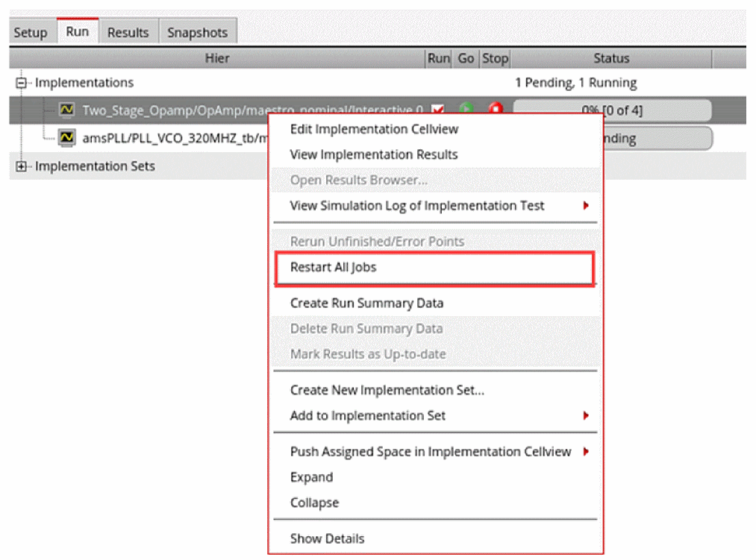Click the 0% [0 of 4] progress bar

click(x=612, y=110)
